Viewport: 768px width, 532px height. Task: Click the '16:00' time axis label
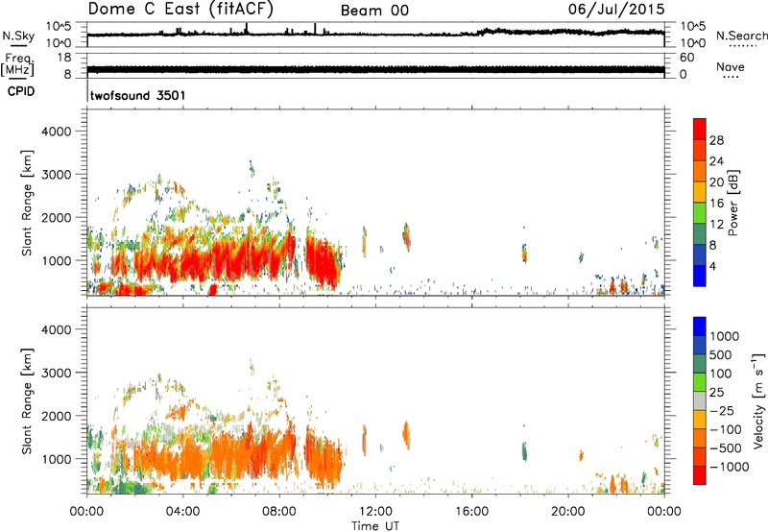472,512
